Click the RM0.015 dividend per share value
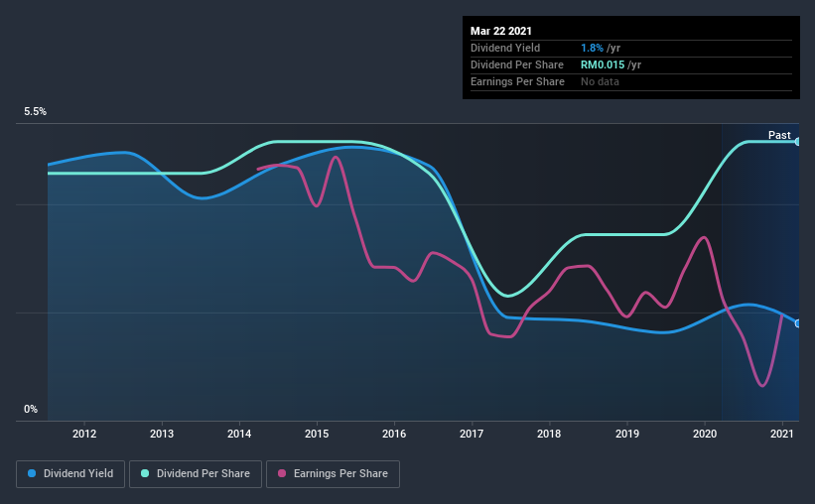The image size is (815, 504). 603,64
